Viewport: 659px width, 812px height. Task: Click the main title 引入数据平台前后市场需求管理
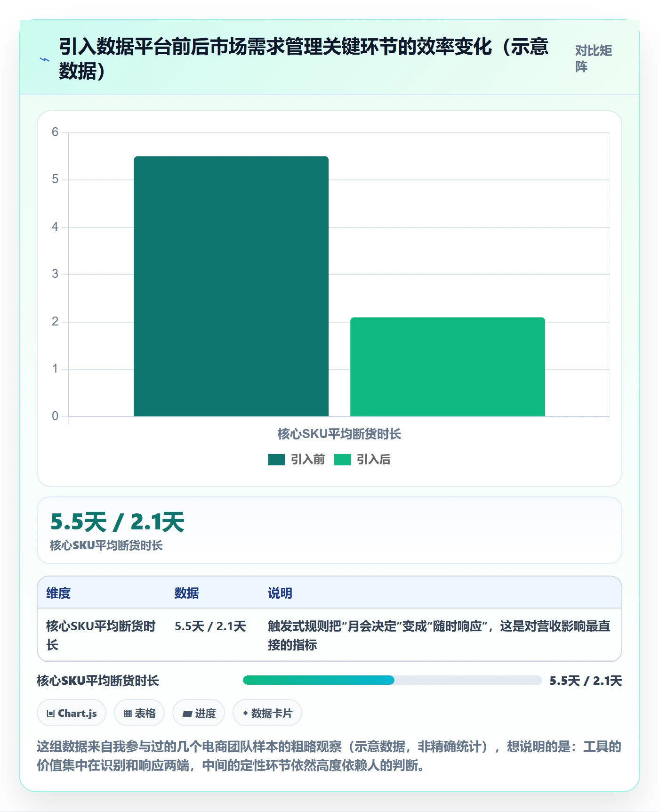coord(304,59)
